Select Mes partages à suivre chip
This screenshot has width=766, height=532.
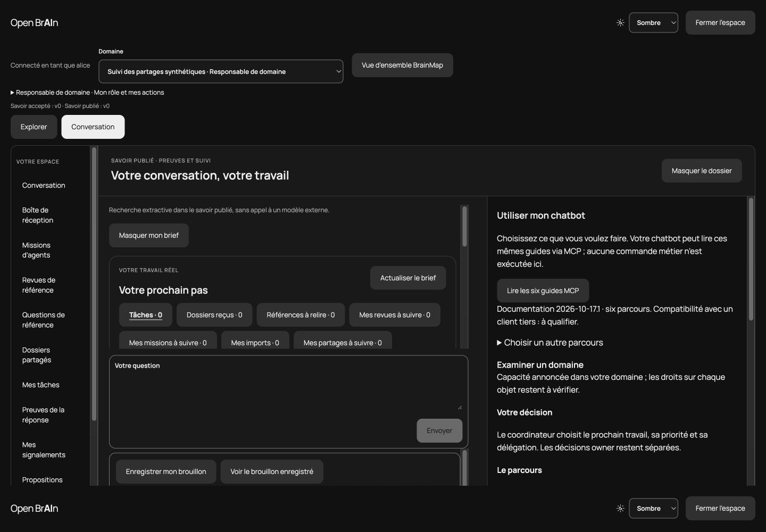pyautogui.click(x=343, y=340)
